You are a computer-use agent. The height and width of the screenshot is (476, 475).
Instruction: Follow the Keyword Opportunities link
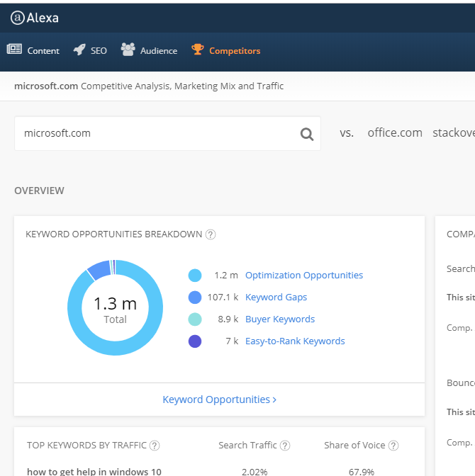(x=219, y=399)
